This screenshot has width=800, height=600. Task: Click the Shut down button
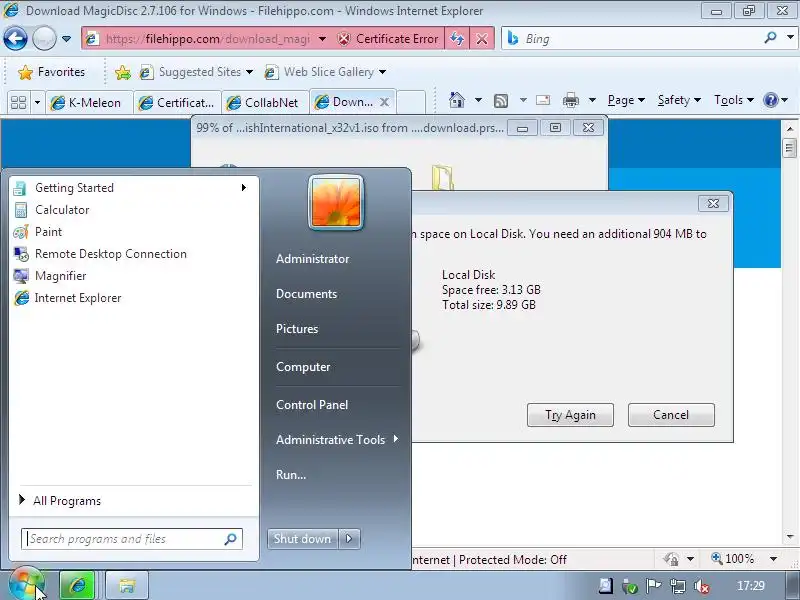tap(302, 539)
